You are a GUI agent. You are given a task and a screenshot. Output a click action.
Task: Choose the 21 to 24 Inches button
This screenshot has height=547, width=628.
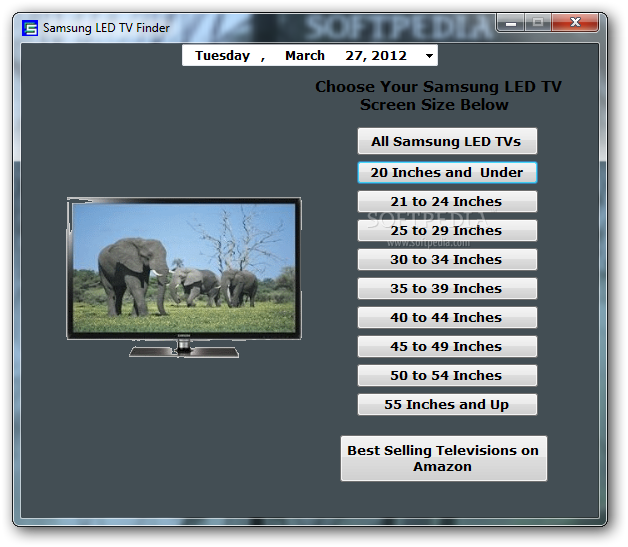pos(447,201)
